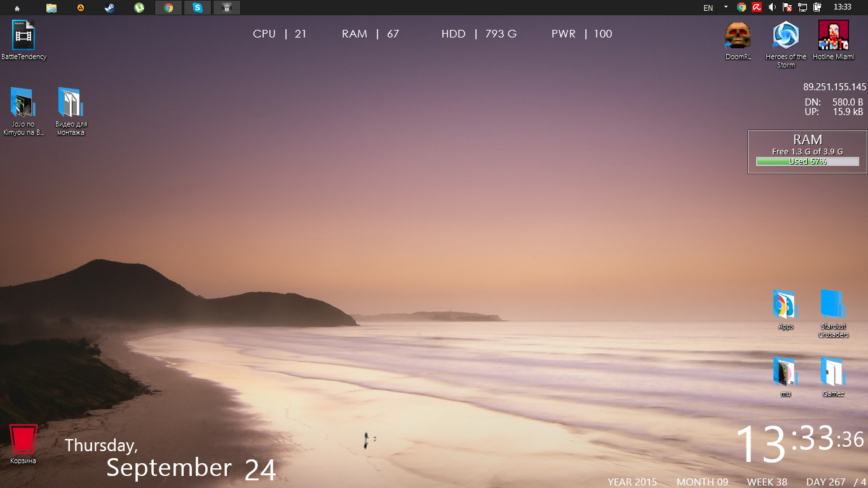Switch to the Skype taskbar window
Image resolution: width=868 pixels, height=488 pixels.
198,8
